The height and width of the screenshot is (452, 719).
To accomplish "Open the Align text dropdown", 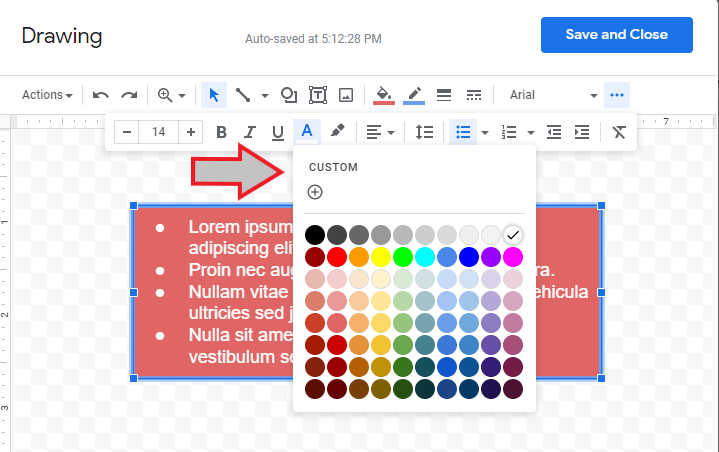I will pos(380,132).
